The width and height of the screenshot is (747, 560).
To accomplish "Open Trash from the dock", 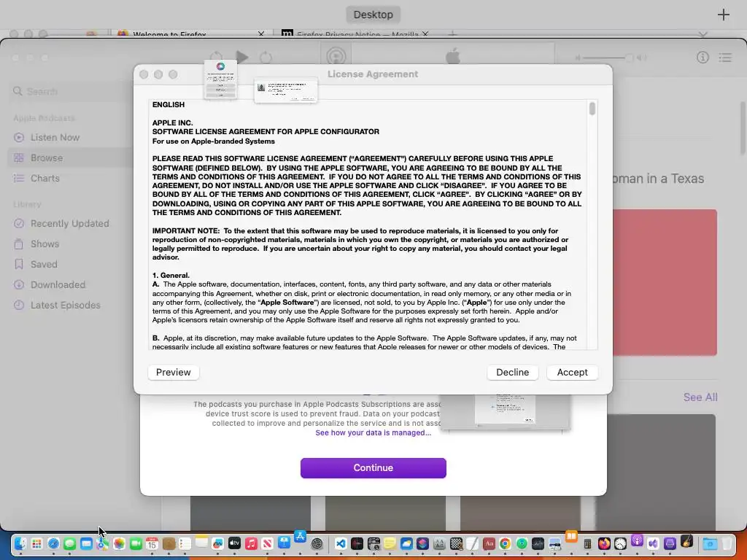I will (727, 543).
